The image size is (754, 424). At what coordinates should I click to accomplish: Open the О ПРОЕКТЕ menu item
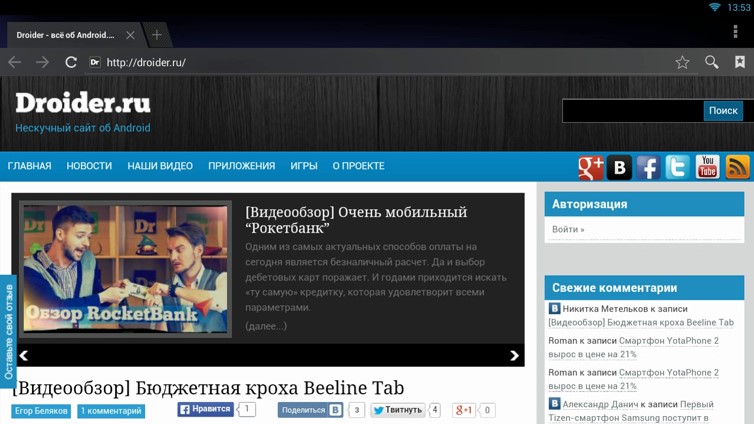[x=358, y=166]
